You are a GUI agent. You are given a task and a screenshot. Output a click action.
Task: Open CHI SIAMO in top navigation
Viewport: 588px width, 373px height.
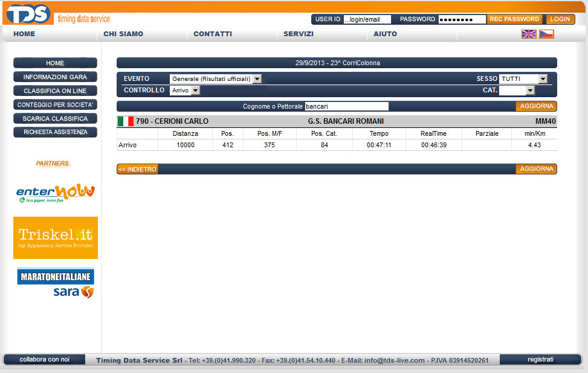[123, 34]
